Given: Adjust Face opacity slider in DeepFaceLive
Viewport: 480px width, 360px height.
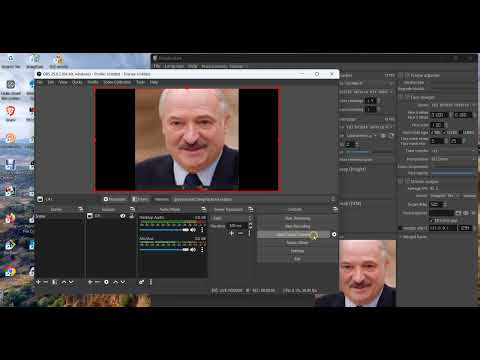Looking at the screenshot, I should pyautogui.click(x=452, y=173).
